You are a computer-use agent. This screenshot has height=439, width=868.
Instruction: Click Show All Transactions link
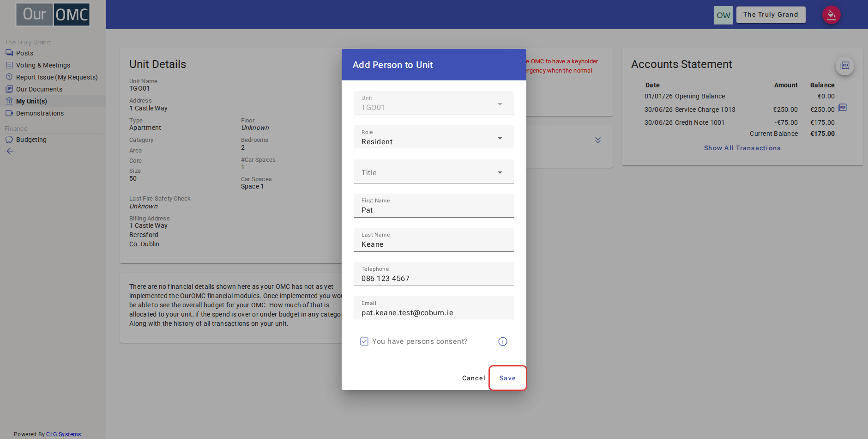[x=742, y=148]
